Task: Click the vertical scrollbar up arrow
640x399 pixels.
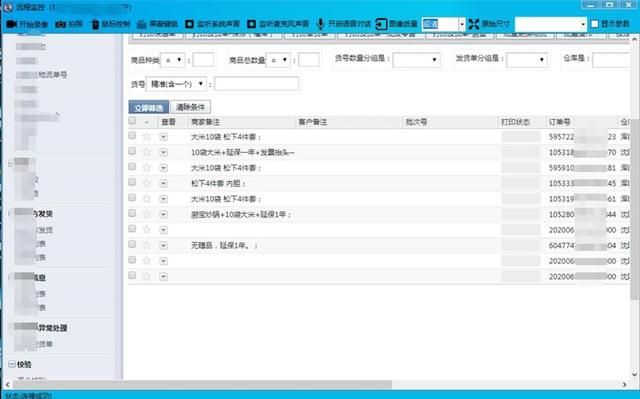Action: 635,40
